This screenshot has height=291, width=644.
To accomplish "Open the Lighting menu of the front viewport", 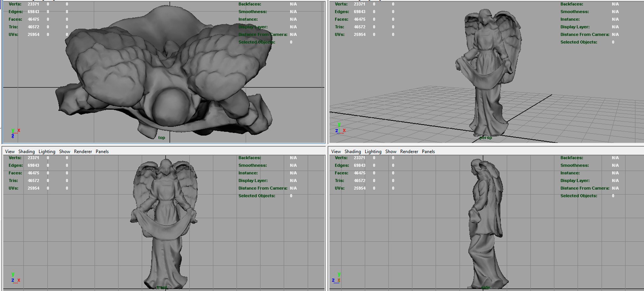I will pyautogui.click(x=47, y=152).
